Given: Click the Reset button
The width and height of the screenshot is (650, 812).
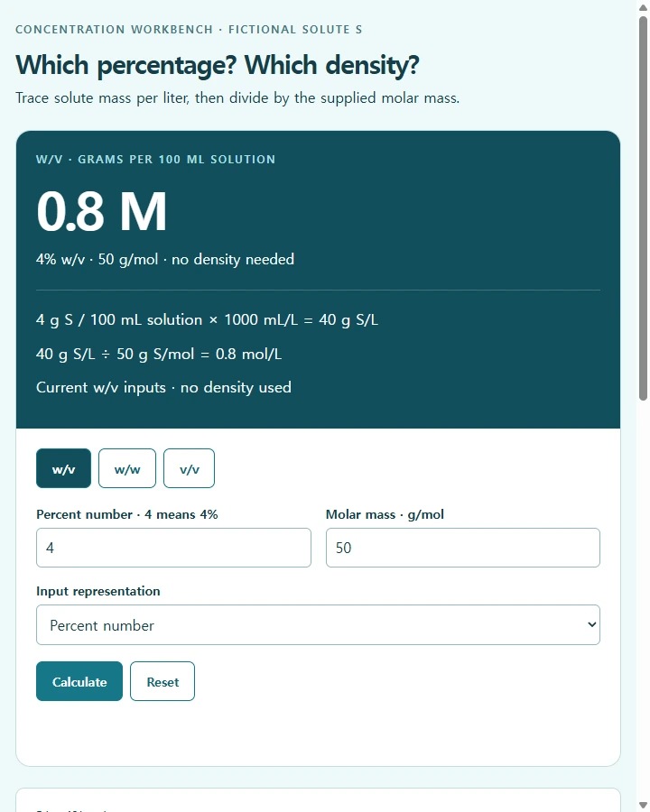Looking at the screenshot, I should click(x=162, y=681).
